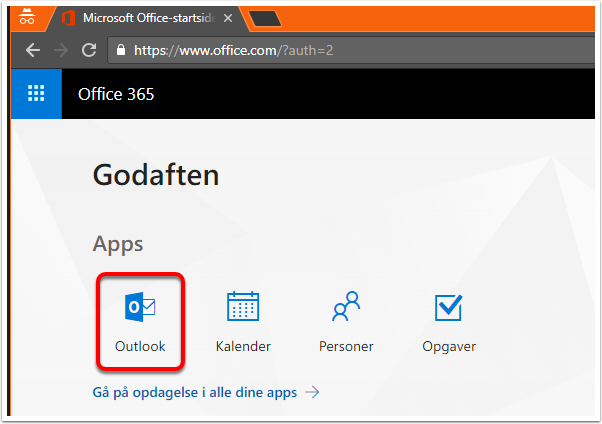Focus the address bar with office.com URL
The height and width of the screenshot is (424, 602).
click(351, 50)
